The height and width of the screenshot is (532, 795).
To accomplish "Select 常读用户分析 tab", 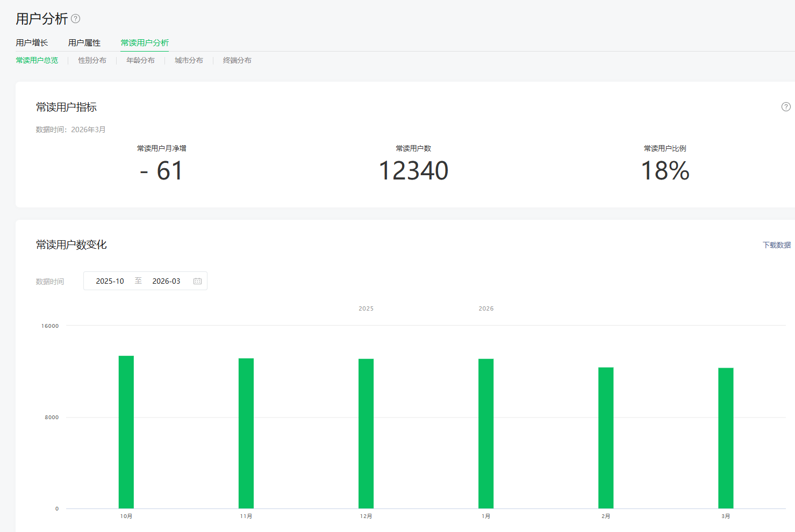I will 145,43.
